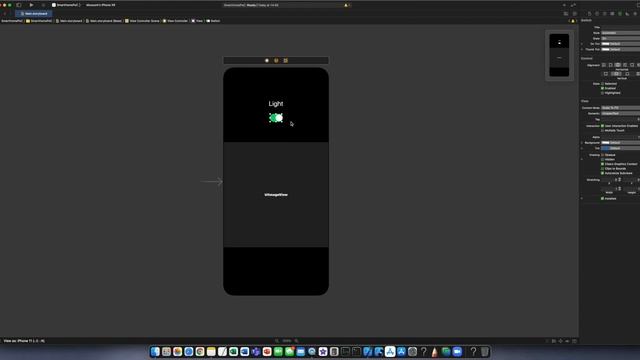Run the project with the play button
The width and height of the screenshot is (640, 360).
31,5
